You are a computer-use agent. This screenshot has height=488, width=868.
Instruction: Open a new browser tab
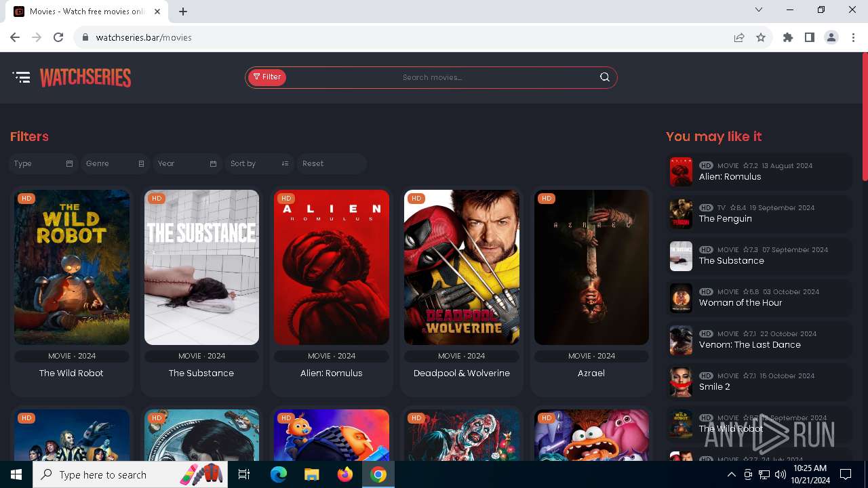click(x=183, y=12)
